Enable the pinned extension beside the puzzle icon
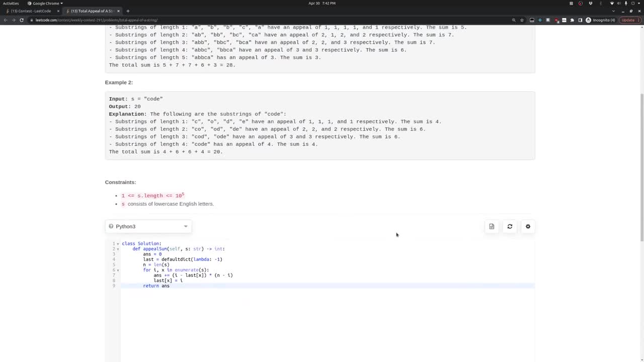Screen dimensions: 644x362 (x=565, y=20)
